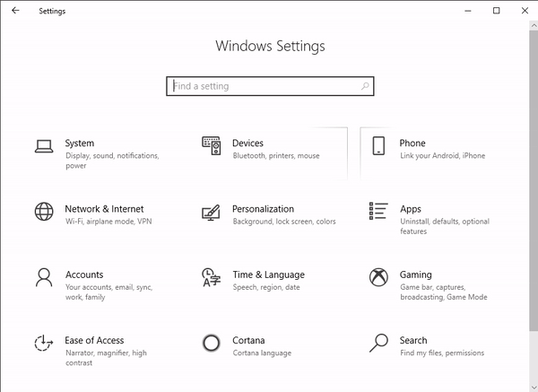538x392 pixels.
Task: Click the Devices keyboard and speaker icon
Action: (212, 145)
